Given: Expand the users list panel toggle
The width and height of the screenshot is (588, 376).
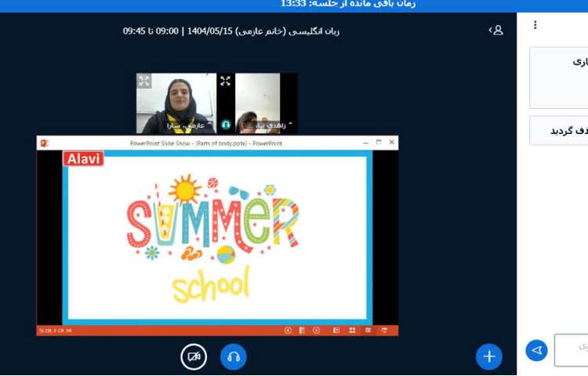Looking at the screenshot, I should coord(495,31).
